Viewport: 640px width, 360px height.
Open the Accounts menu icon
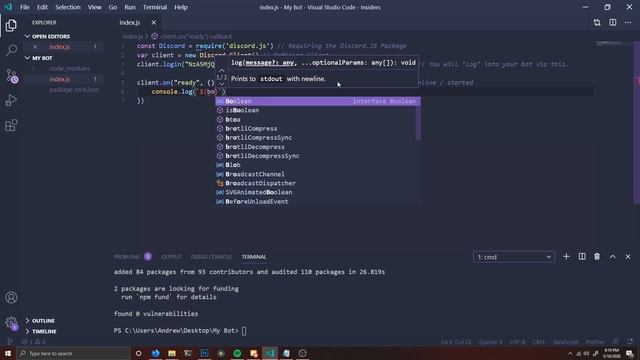pos(11,298)
